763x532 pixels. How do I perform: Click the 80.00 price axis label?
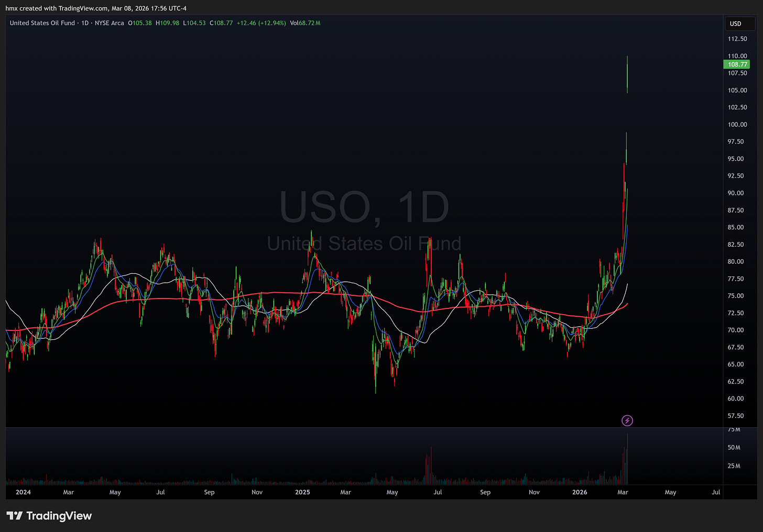click(736, 262)
